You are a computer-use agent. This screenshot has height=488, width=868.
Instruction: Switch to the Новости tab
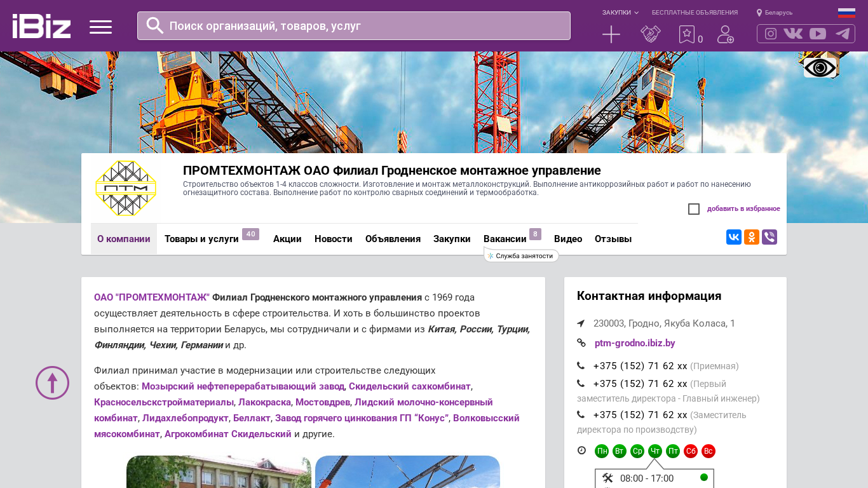pyautogui.click(x=334, y=239)
